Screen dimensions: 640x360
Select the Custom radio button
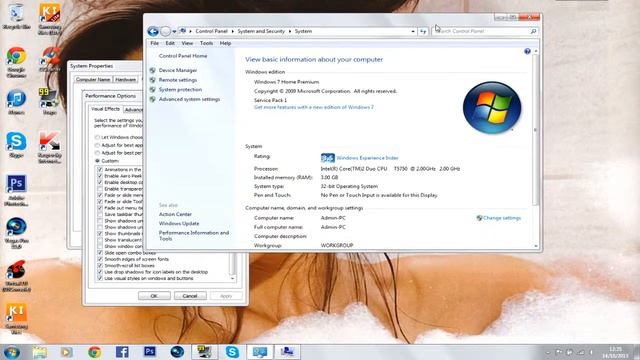[97, 161]
